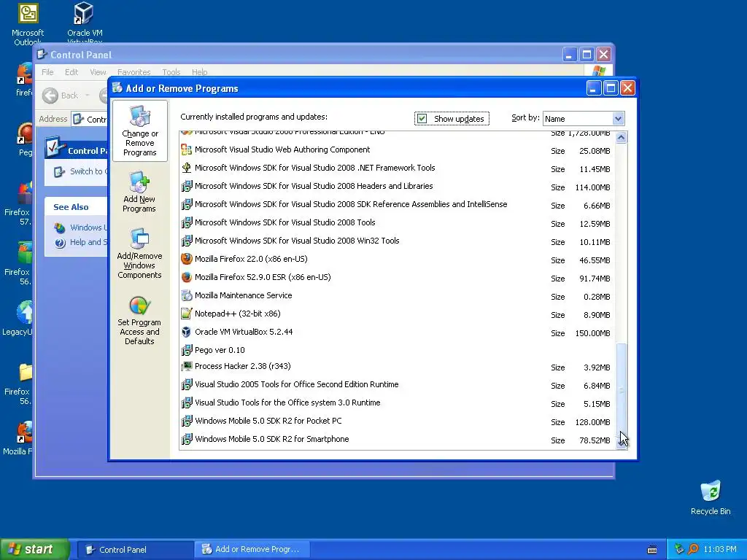
Task: Select Change or Remove Programs sidebar icon
Action: tap(139, 131)
